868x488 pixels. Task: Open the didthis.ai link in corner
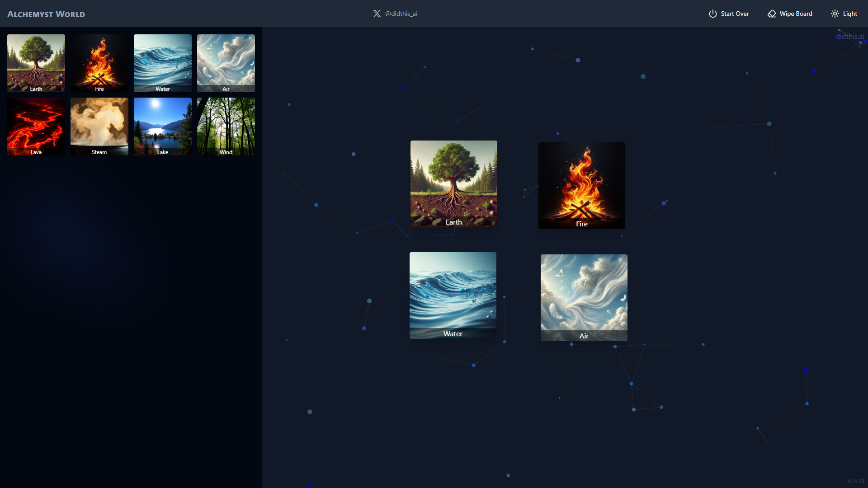[849, 36]
